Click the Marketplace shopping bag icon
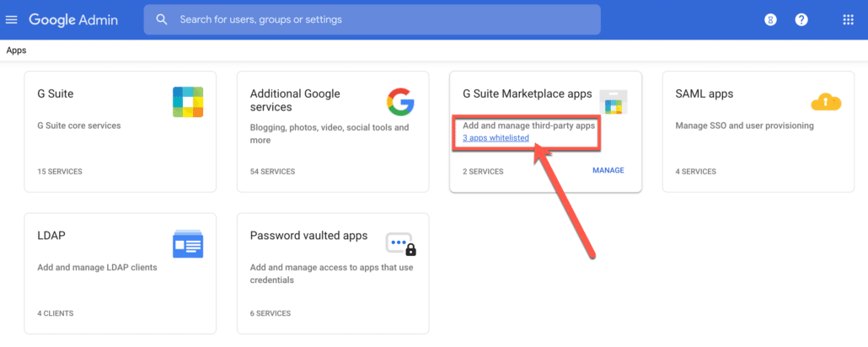The image size is (868, 347). (x=613, y=103)
